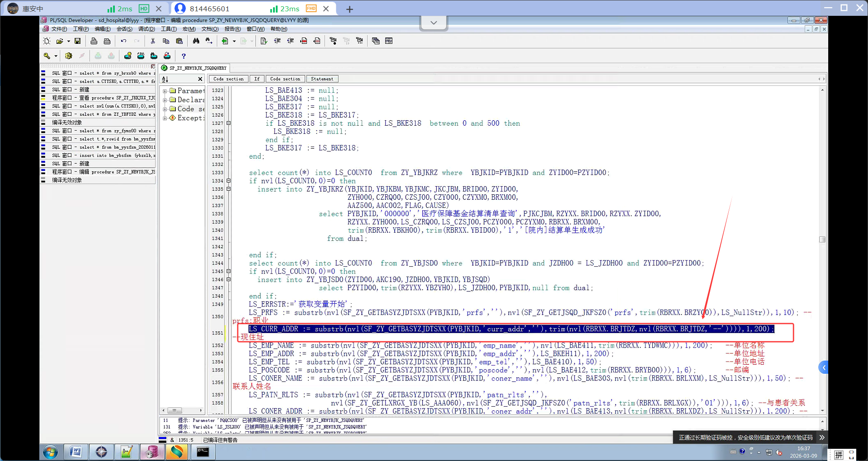Viewport: 868px width, 461px height.
Task: Click the If breadcrumb button
Action: [x=257, y=79]
